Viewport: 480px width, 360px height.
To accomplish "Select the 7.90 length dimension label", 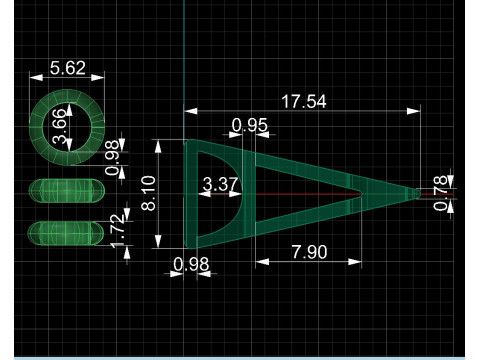I will [x=309, y=252].
